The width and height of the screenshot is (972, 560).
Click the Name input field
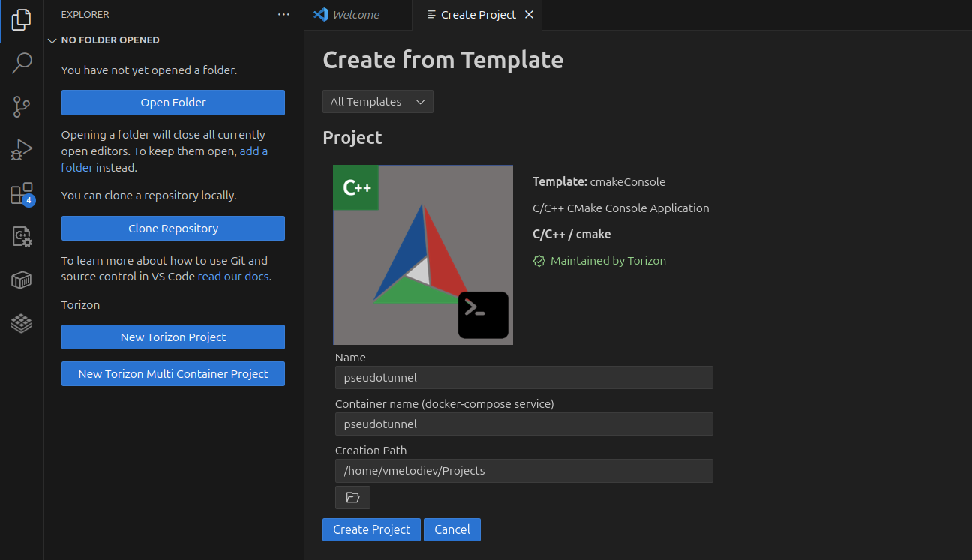click(523, 378)
